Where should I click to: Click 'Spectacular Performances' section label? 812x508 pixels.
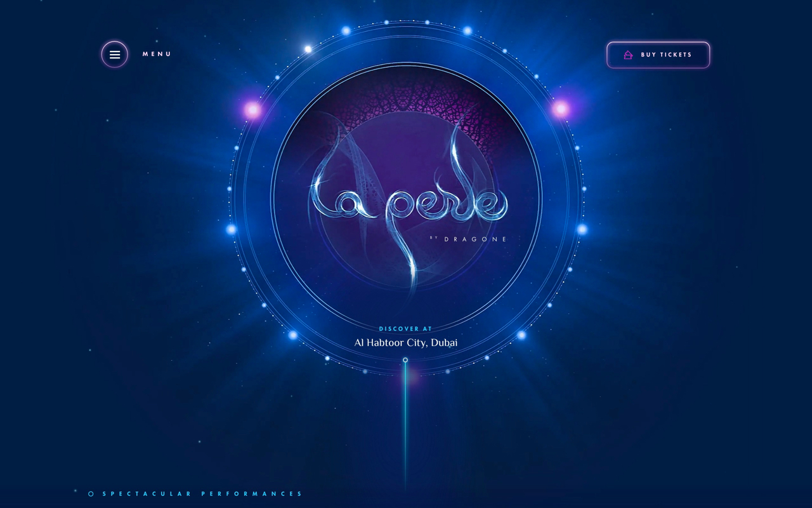tap(202, 493)
